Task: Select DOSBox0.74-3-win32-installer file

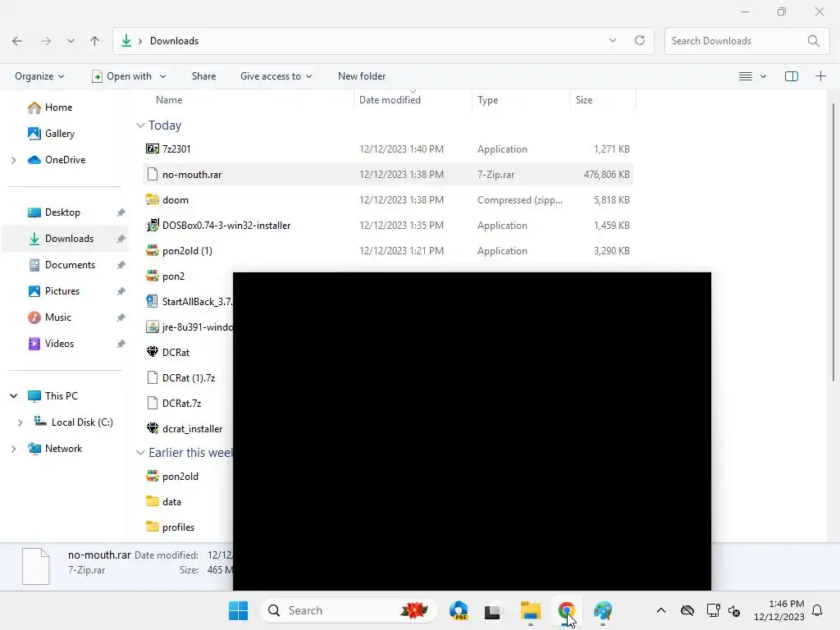Action: 388,226
